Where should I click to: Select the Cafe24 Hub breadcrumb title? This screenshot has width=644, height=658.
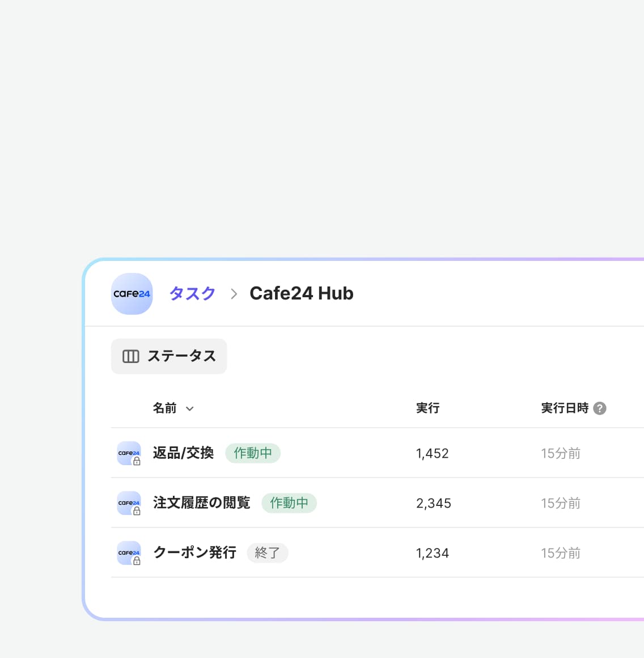(x=301, y=294)
